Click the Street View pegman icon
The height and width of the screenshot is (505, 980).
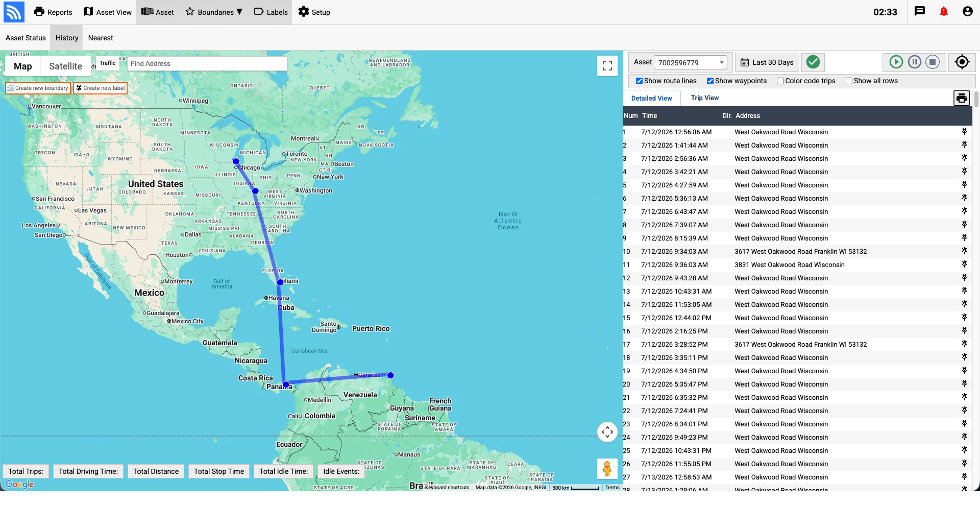pyautogui.click(x=607, y=469)
